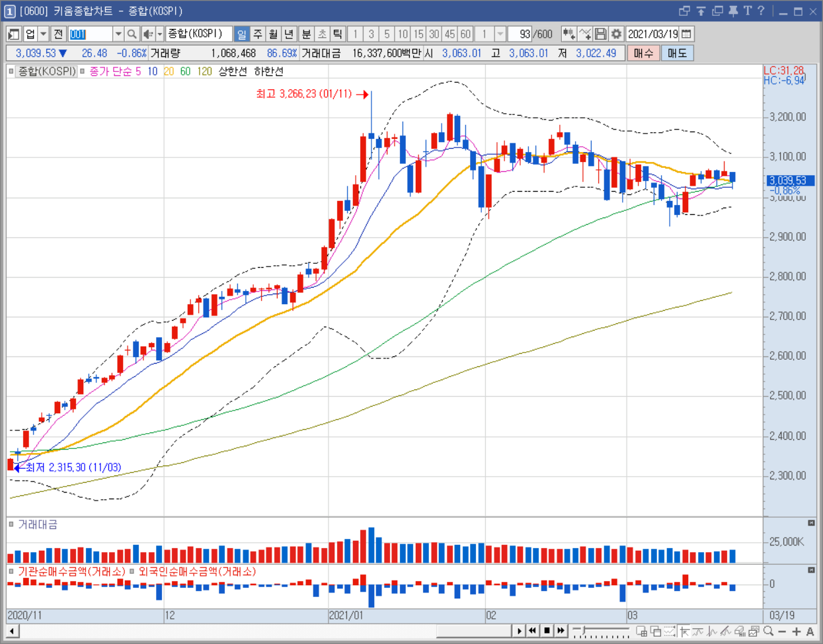Click the T icon in the title bar
Screen dimensions: 823x644
[x=747, y=11]
